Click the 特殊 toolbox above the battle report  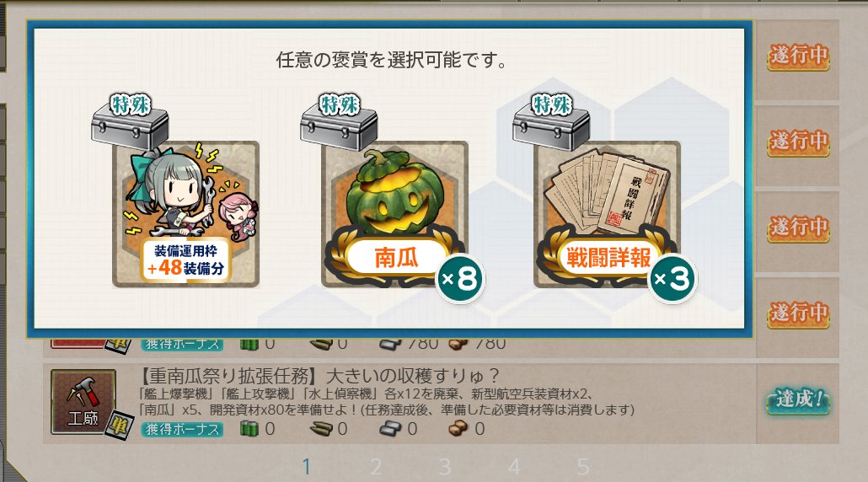click(x=551, y=123)
